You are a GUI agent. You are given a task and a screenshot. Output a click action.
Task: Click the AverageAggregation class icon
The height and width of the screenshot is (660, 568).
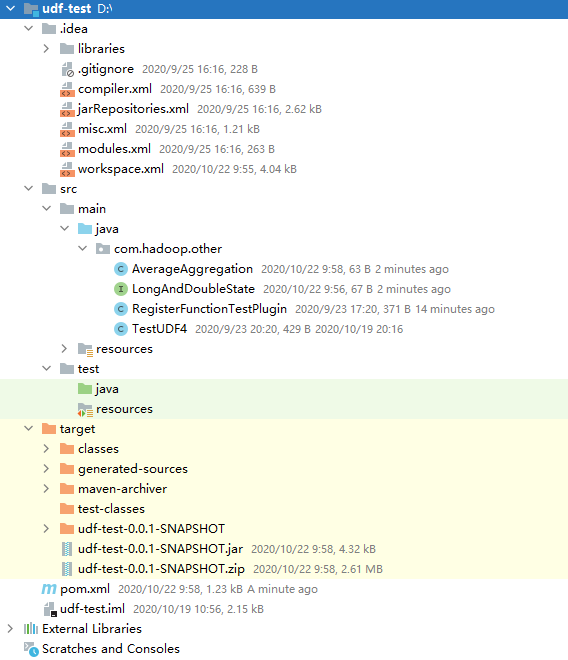[121, 269]
